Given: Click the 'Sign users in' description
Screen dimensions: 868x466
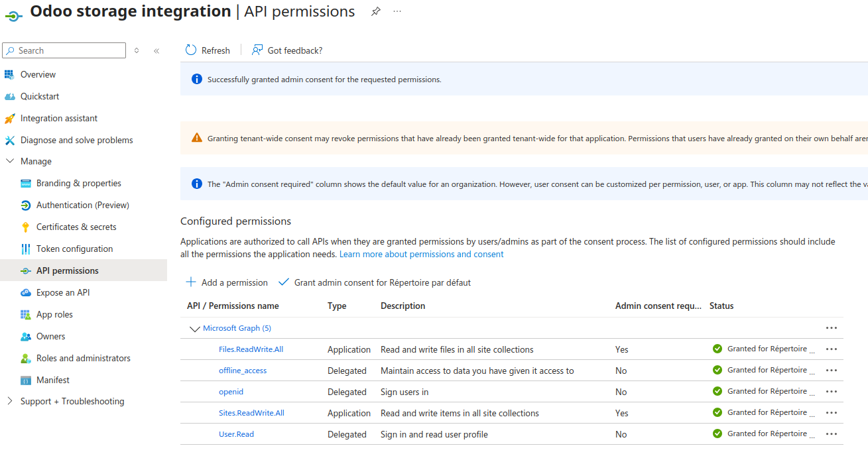Looking at the screenshot, I should point(404,392).
